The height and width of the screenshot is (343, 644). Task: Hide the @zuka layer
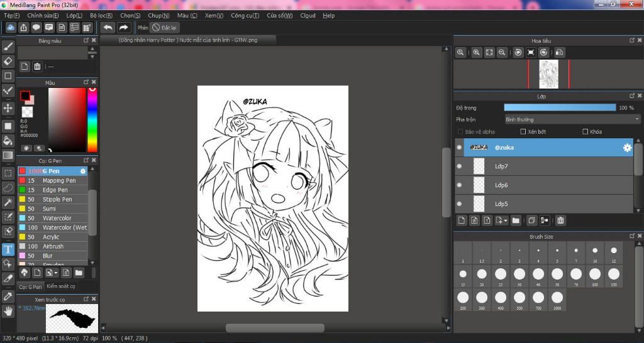pos(459,148)
